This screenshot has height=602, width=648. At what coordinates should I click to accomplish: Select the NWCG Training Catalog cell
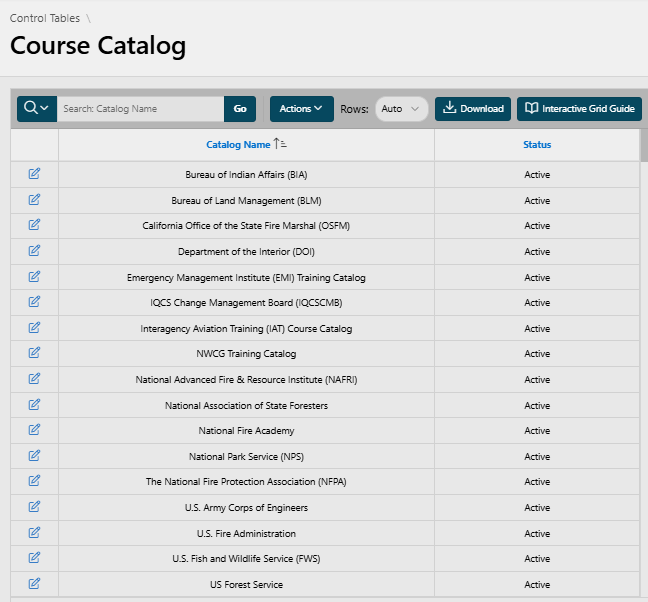[246, 354]
